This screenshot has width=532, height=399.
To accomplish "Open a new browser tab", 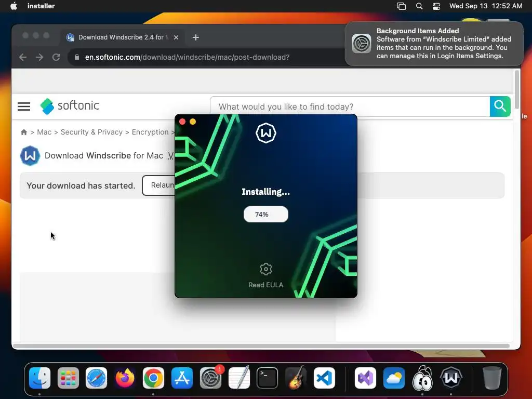I will [196, 37].
